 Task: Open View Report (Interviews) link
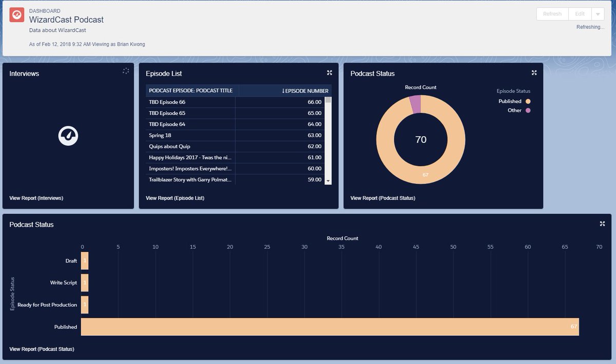point(36,198)
